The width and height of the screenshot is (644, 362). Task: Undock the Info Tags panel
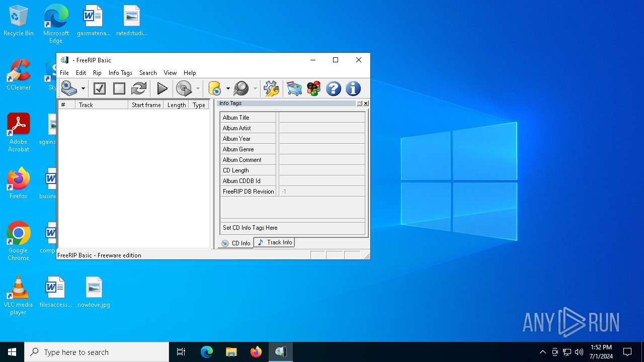pyautogui.click(x=359, y=104)
